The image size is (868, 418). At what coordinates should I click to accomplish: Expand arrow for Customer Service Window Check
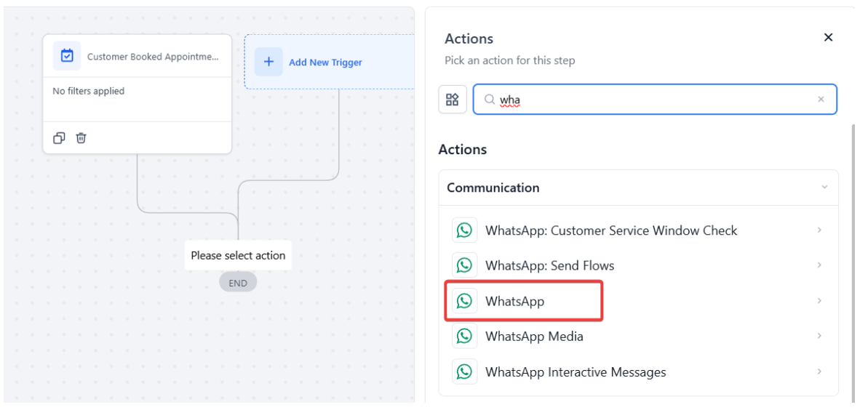pyautogui.click(x=819, y=230)
